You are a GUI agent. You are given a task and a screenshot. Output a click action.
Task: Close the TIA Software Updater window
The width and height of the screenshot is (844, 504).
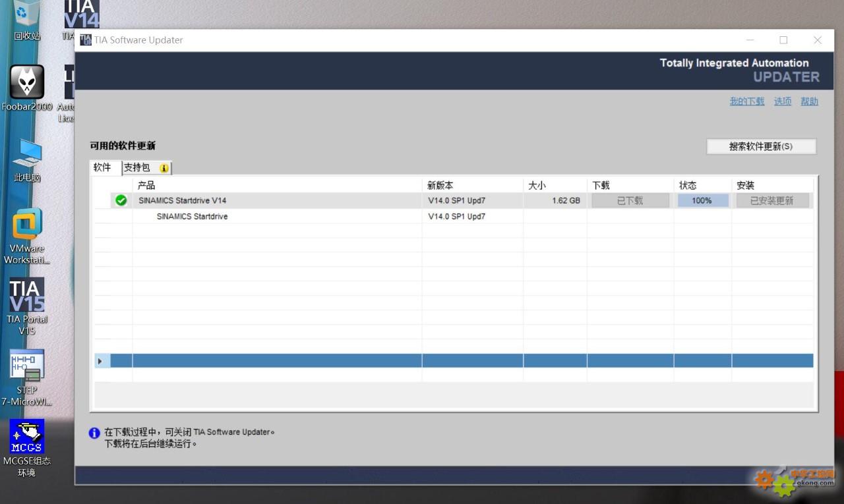[818, 40]
